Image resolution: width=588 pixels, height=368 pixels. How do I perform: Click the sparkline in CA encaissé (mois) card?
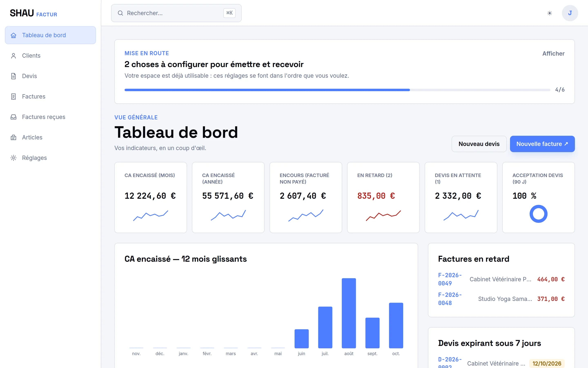151,215
